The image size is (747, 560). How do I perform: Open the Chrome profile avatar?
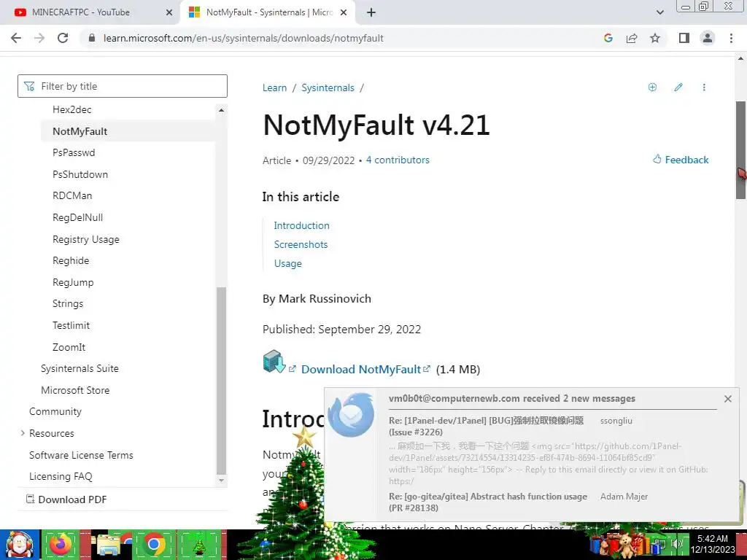tap(708, 38)
